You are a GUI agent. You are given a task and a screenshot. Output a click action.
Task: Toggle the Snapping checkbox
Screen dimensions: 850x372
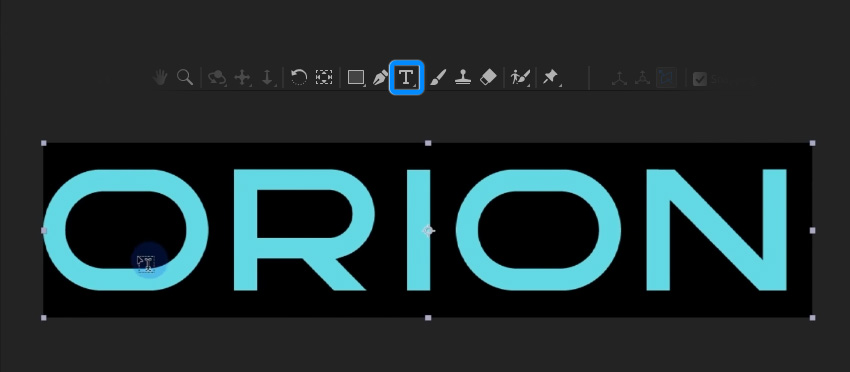coord(700,80)
